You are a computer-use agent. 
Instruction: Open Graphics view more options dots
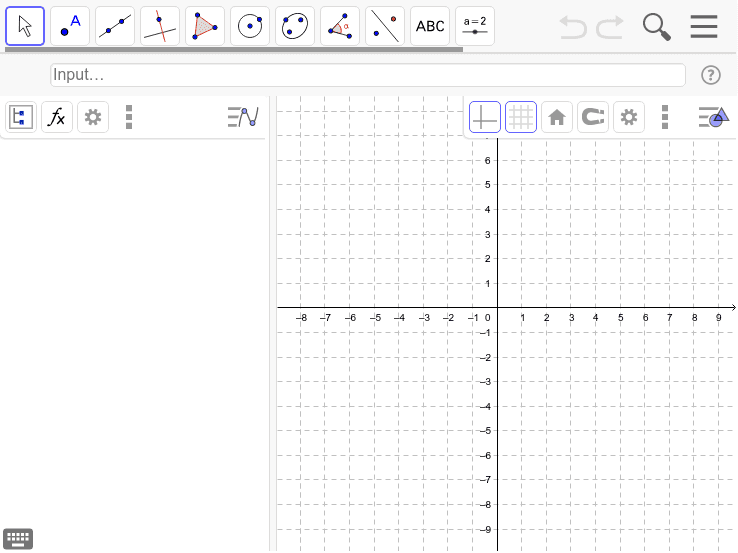665,117
